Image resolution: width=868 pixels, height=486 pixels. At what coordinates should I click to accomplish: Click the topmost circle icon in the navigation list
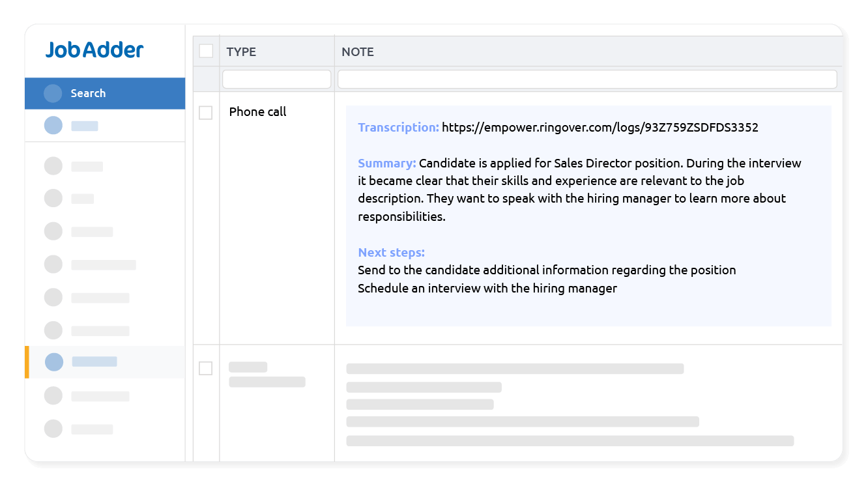pos(53,166)
